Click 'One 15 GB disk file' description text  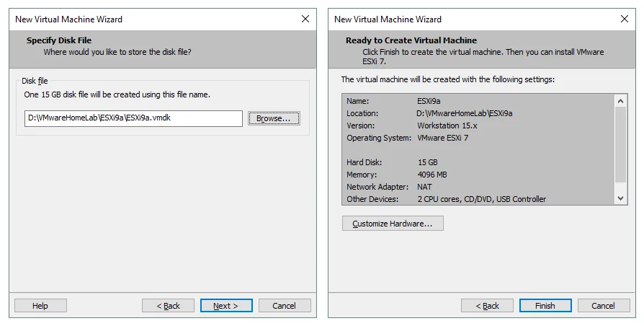coord(117,94)
